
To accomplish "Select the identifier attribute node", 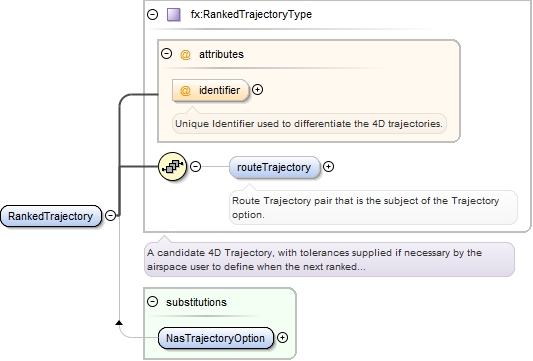I will [210, 90].
